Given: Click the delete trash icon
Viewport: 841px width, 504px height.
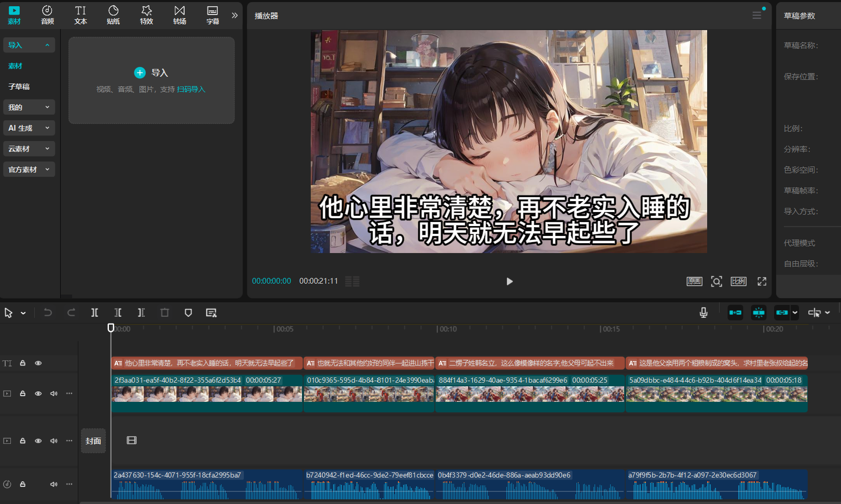Looking at the screenshot, I should [164, 312].
